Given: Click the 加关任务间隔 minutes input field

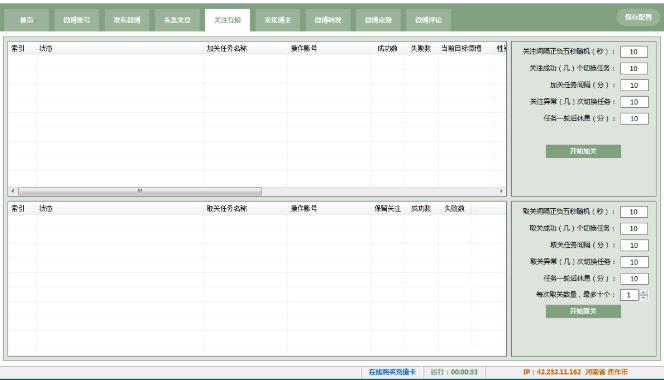Looking at the screenshot, I should (x=634, y=85).
